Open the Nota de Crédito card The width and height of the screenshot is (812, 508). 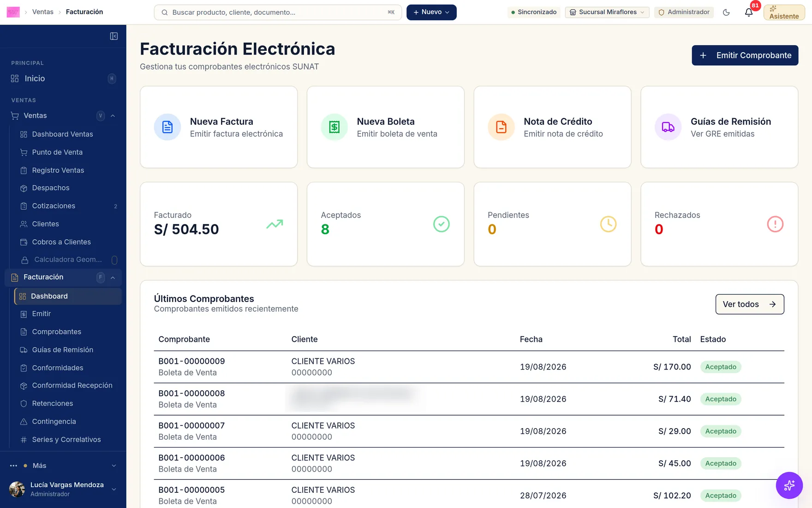tap(553, 127)
